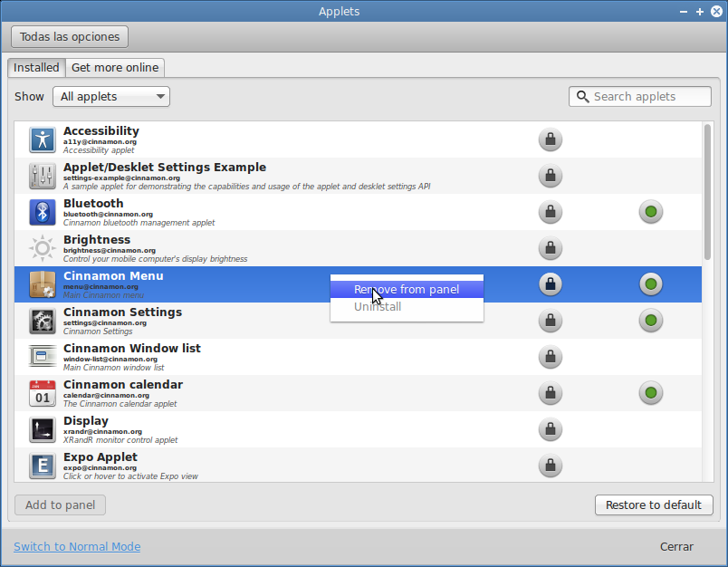The width and height of the screenshot is (728, 567).
Task: Click the Bluetooth applet icon
Action: [43, 212]
